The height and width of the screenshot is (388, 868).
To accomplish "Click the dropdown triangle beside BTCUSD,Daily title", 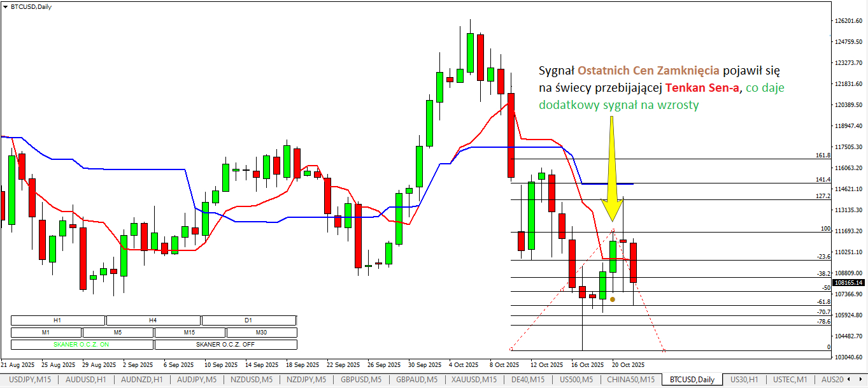I will [x=6, y=6].
